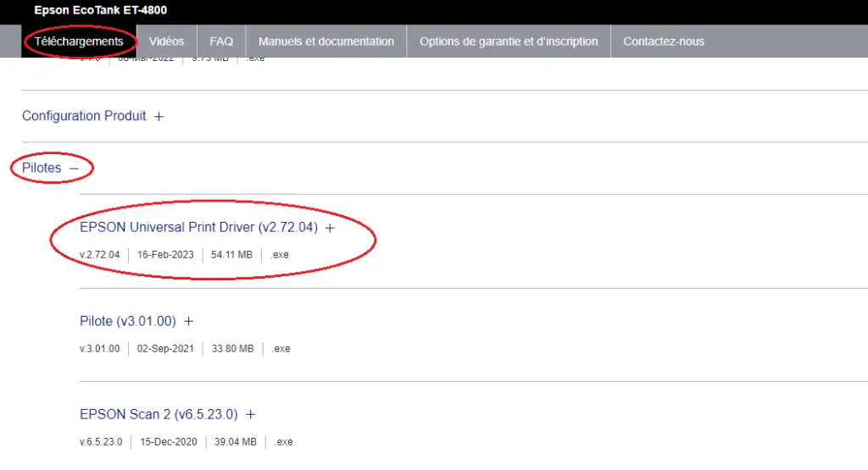The height and width of the screenshot is (470, 868).
Task: Click the Configuration Produit section heading
Action: coord(84,115)
